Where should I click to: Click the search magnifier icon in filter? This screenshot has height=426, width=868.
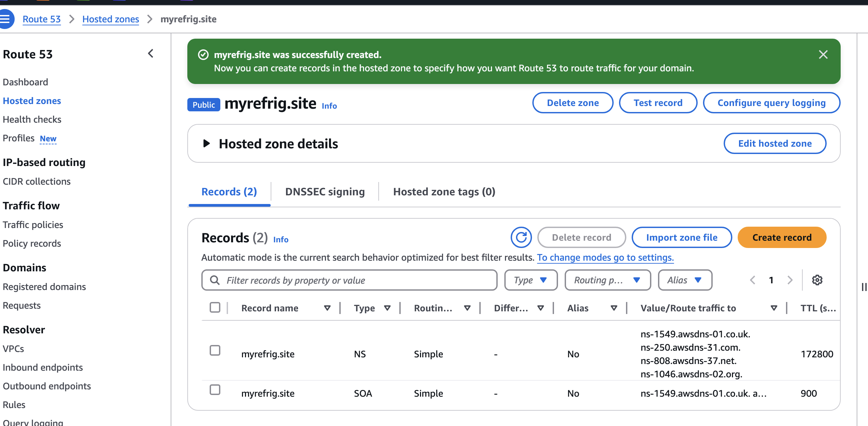point(215,280)
